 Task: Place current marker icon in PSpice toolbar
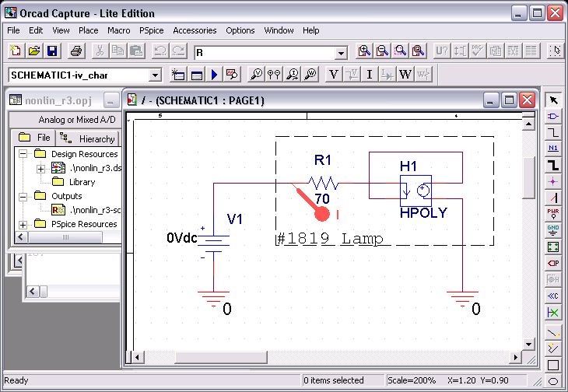293,75
